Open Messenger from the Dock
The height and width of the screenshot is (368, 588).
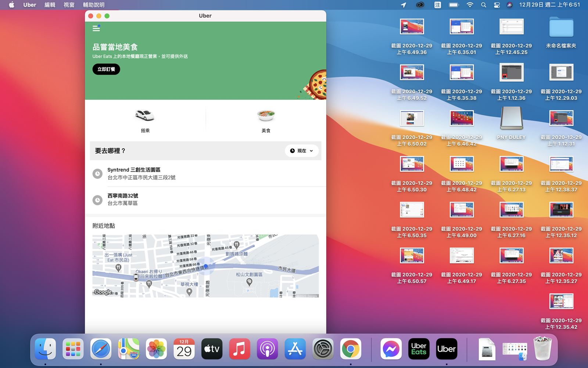point(391,349)
